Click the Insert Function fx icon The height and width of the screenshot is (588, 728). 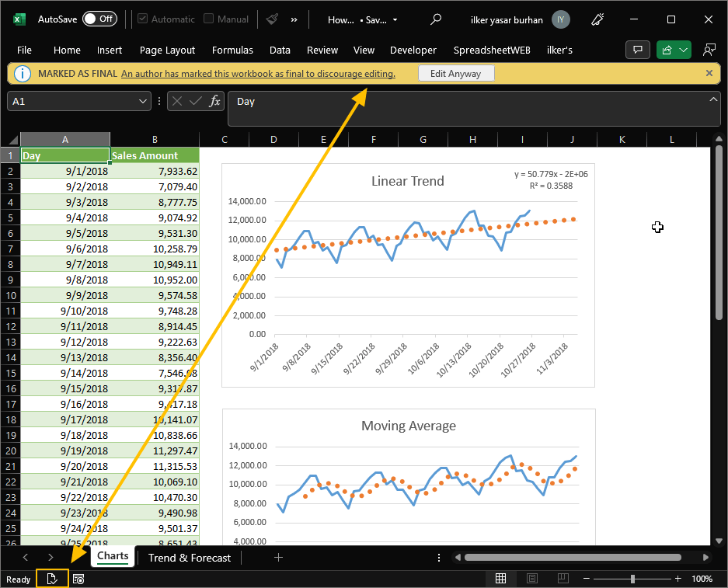click(x=214, y=101)
